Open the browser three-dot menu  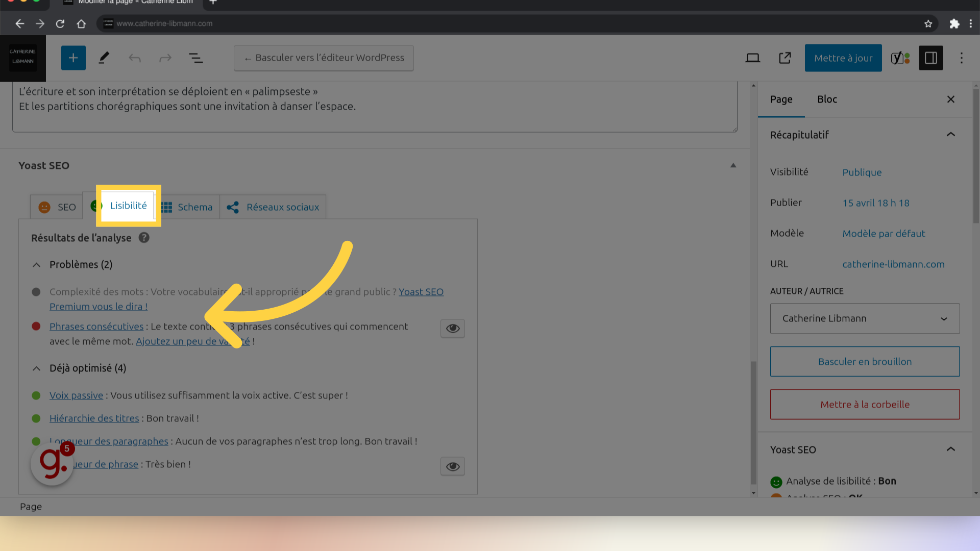click(x=971, y=23)
